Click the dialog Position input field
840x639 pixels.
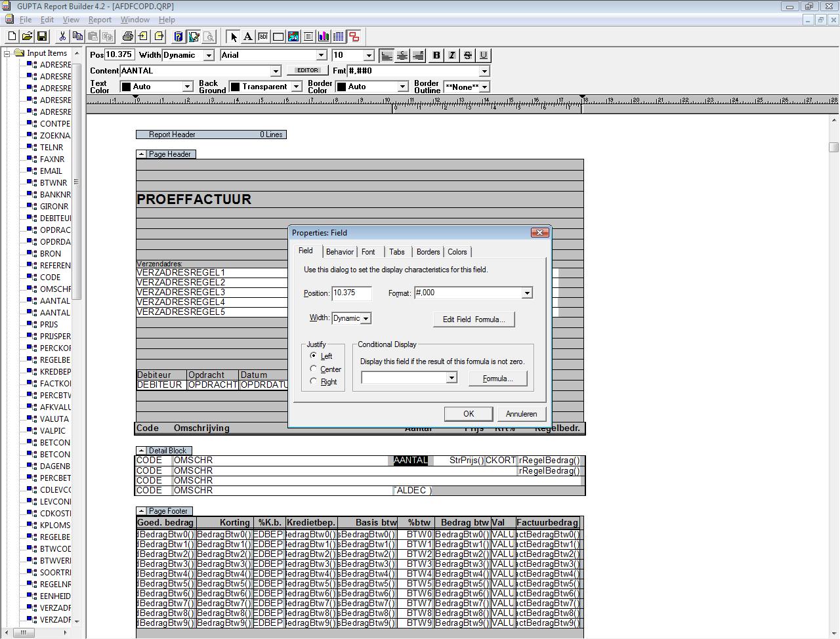pos(352,293)
